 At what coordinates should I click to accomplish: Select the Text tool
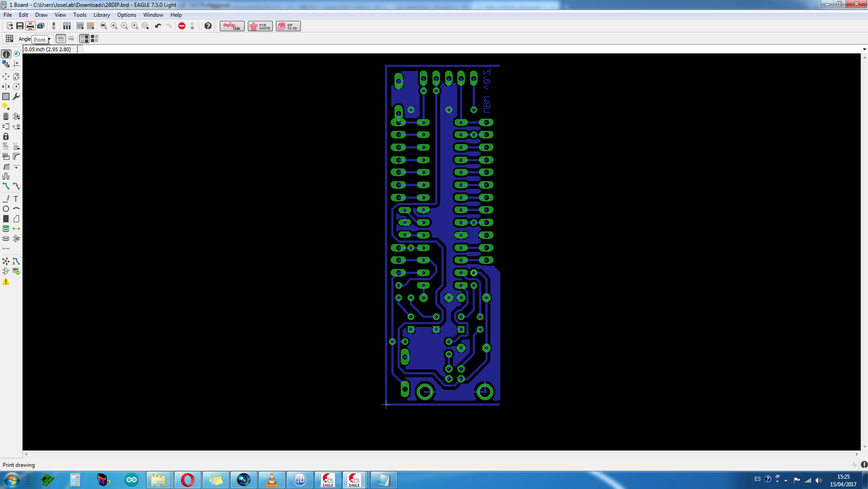[x=16, y=198]
